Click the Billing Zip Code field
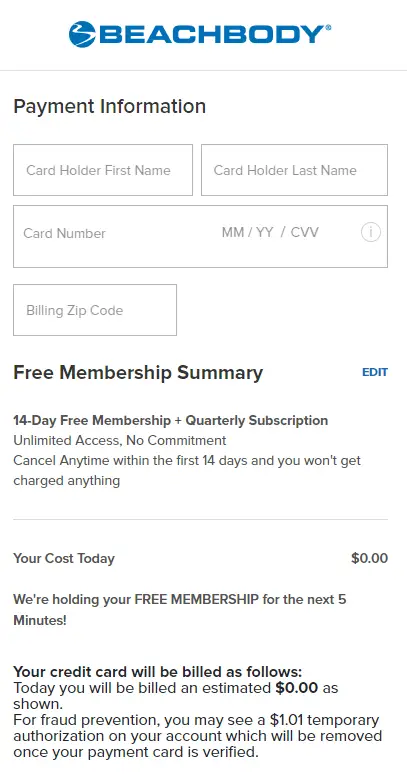The image size is (407, 776). click(95, 310)
